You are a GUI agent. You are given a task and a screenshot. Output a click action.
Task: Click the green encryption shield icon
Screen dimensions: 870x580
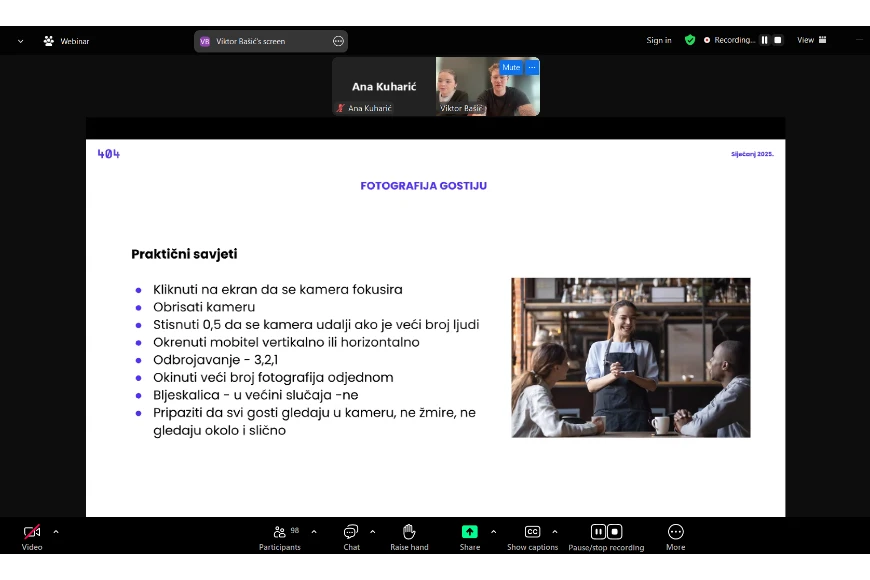pos(690,40)
